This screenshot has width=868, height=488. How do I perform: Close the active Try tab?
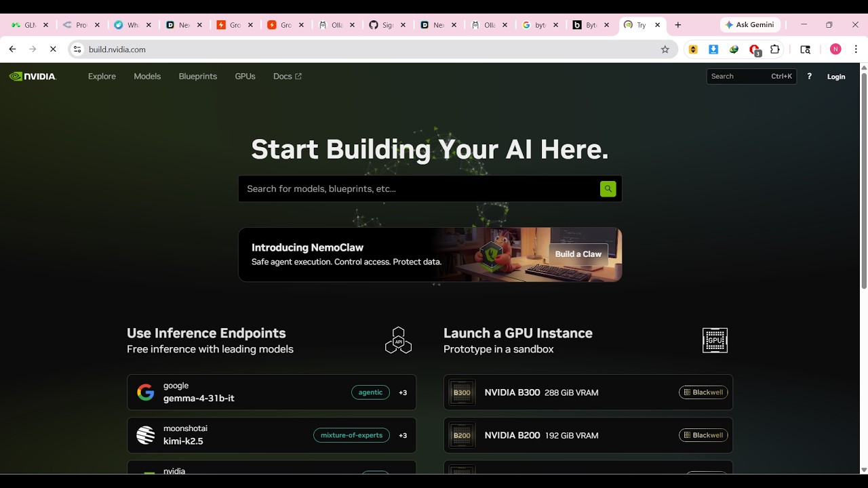[657, 25]
